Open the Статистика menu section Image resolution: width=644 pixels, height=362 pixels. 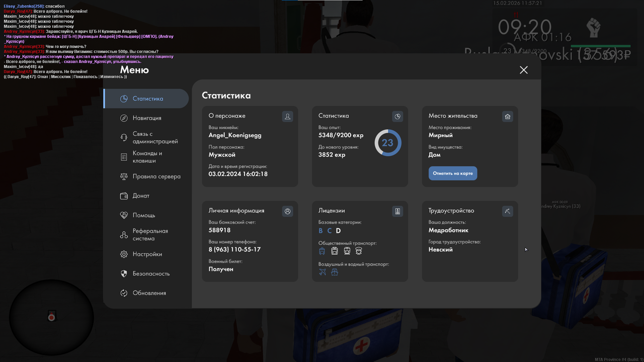click(146, 99)
